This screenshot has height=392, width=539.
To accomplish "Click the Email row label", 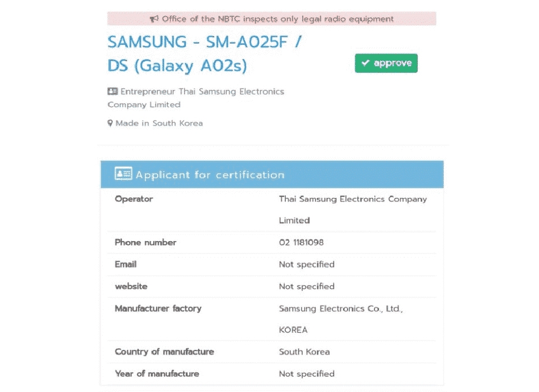I will click(x=125, y=264).
